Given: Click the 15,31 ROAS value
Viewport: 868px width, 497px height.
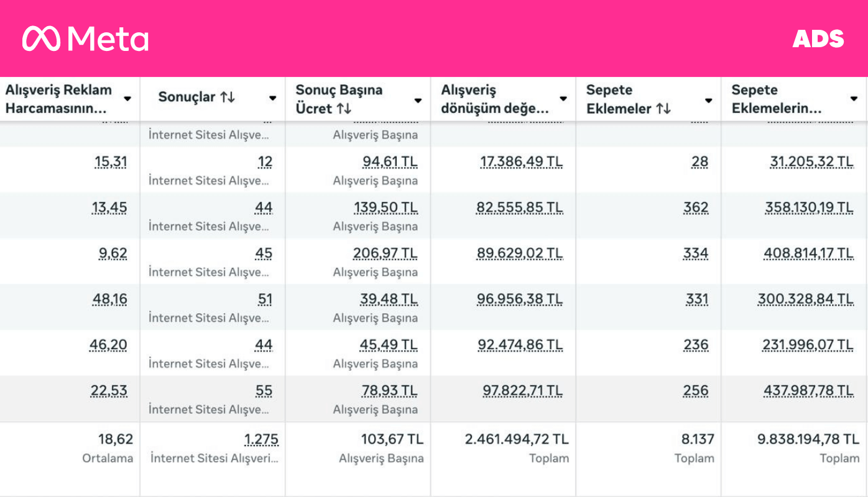Looking at the screenshot, I should (x=111, y=162).
